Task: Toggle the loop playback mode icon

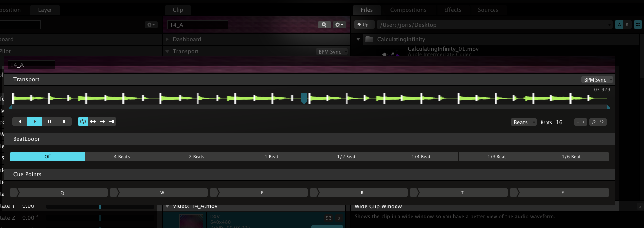Action: click(83, 121)
